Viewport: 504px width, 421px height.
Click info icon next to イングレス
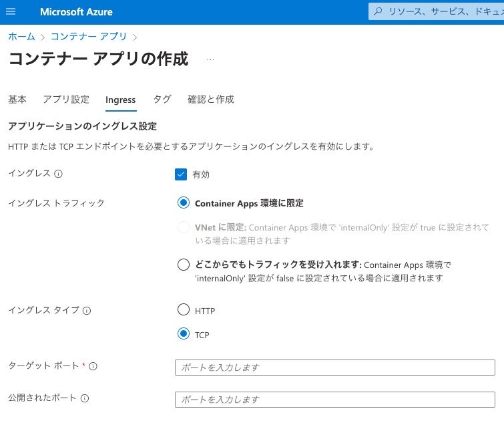pos(58,174)
